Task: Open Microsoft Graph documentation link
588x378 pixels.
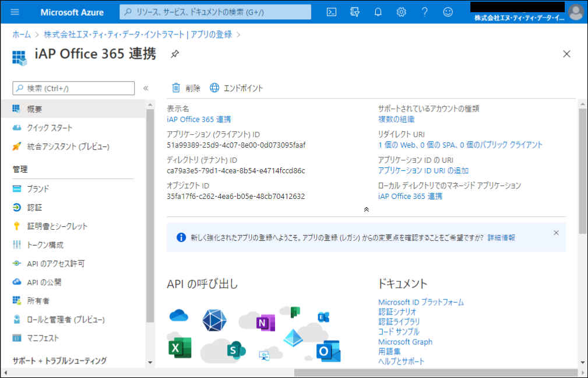Action: click(x=405, y=342)
